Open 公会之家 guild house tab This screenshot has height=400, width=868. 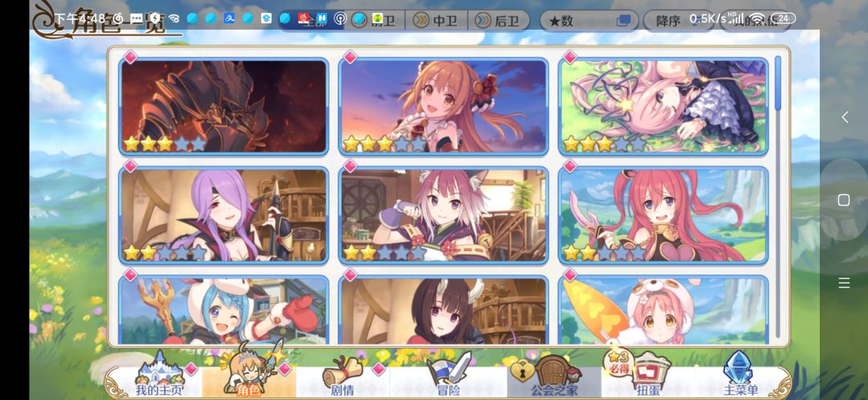(554, 375)
